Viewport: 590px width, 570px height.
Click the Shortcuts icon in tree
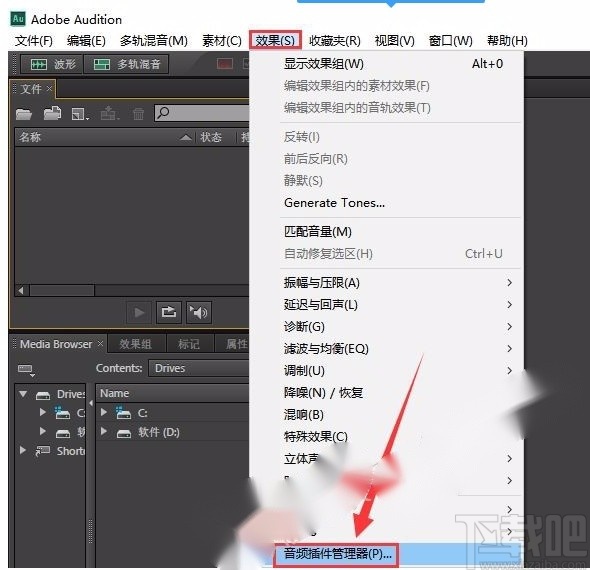click(x=43, y=450)
